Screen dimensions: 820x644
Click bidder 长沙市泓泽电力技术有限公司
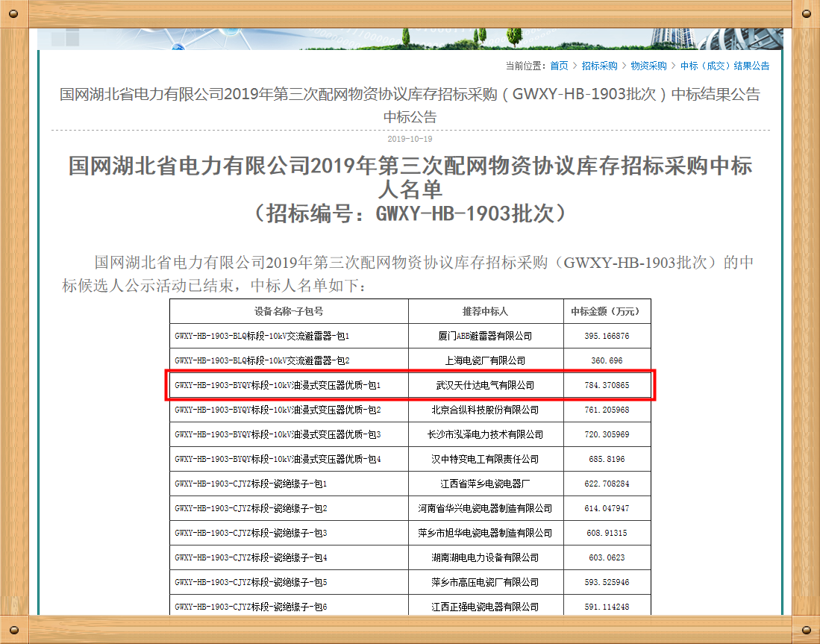click(x=485, y=434)
